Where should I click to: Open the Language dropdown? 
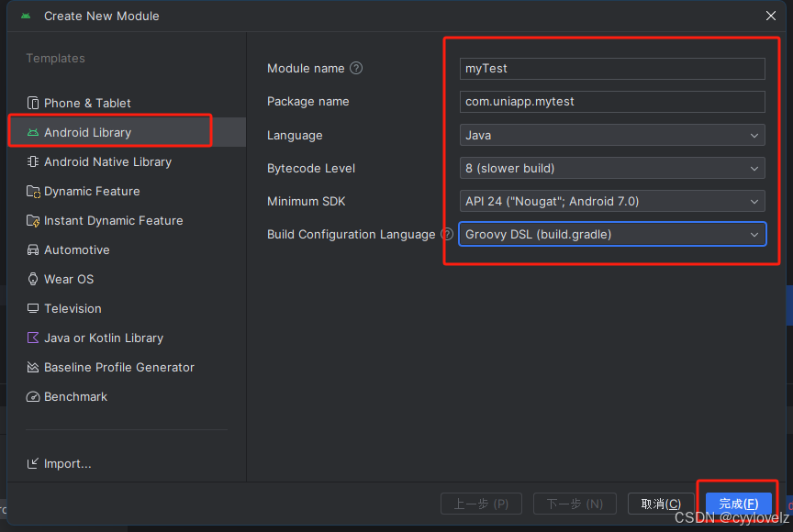tap(612, 135)
